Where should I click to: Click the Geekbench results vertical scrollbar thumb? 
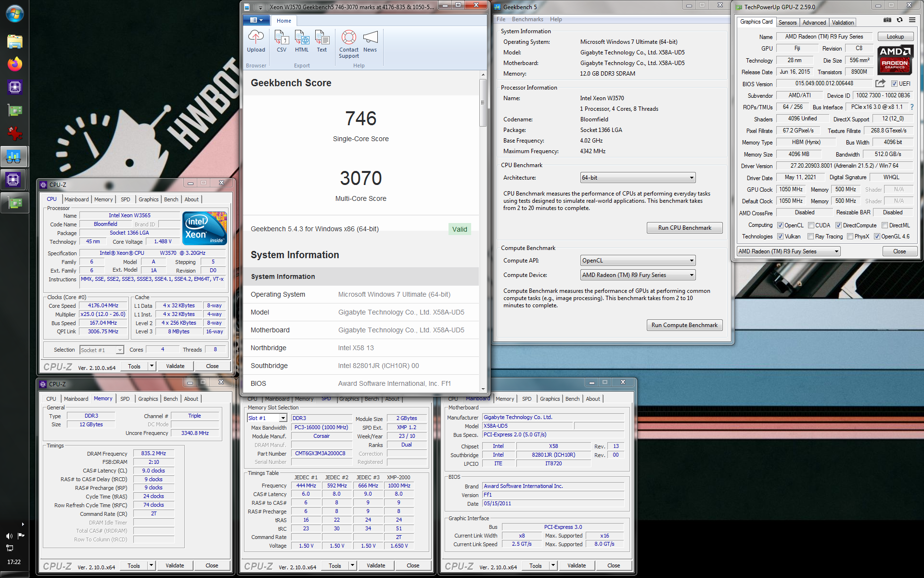click(483, 102)
